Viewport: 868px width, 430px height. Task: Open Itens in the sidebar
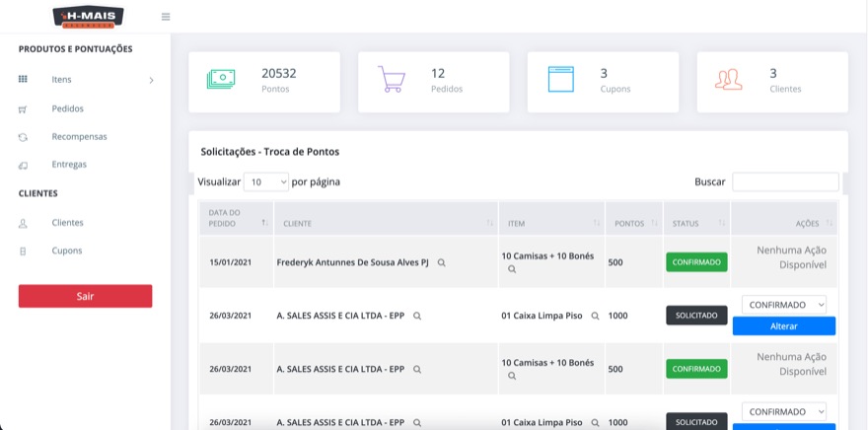click(61, 80)
